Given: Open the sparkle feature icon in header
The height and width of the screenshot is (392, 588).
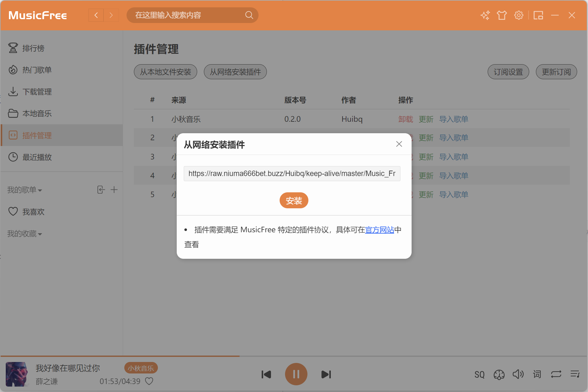Looking at the screenshot, I should [485, 15].
